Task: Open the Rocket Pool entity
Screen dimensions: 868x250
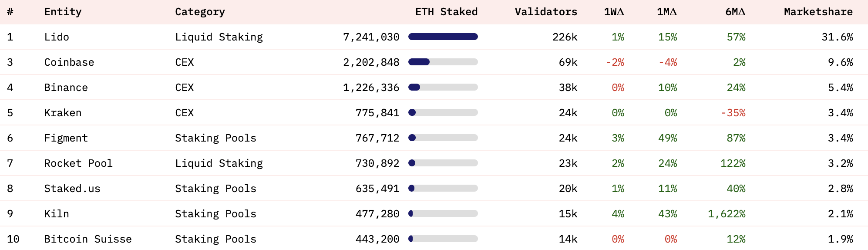Action: coord(78,163)
